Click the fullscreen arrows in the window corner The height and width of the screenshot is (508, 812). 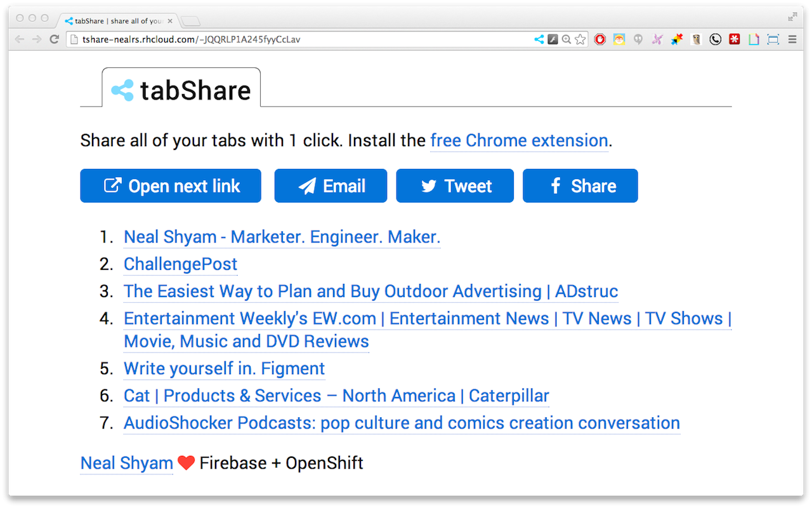pyautogui.click(x=792, y=17)
